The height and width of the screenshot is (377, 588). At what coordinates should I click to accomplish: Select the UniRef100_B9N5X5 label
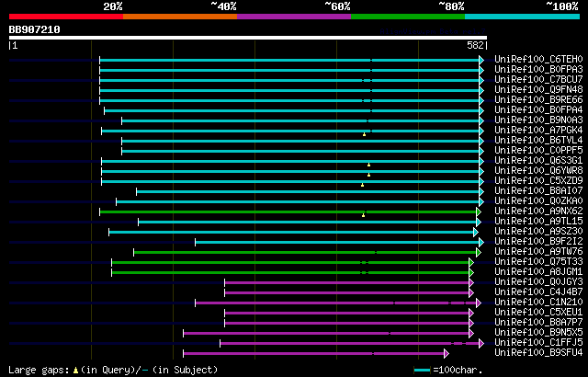[x=538, y=333]
